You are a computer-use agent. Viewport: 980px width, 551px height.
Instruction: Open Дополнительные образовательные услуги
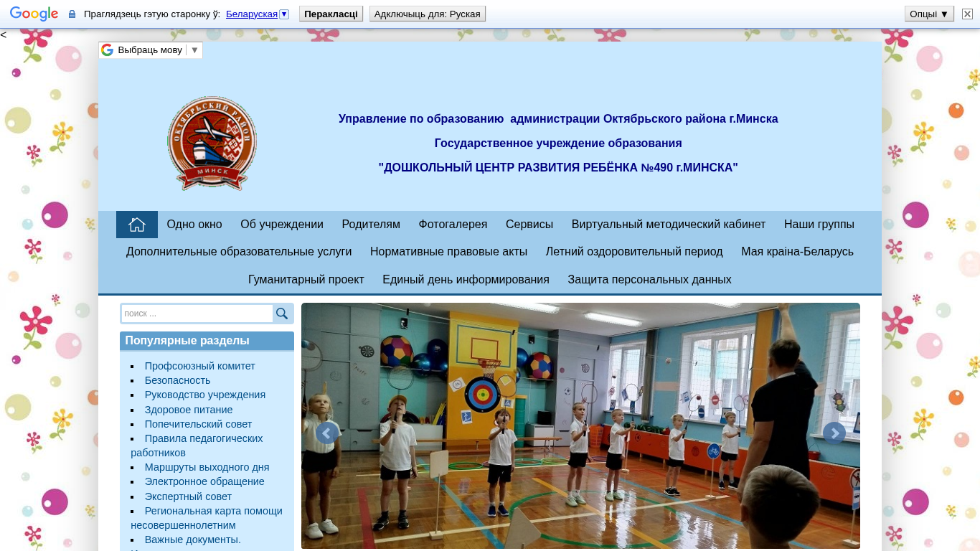pyautogui.click(x=239, y=252)
